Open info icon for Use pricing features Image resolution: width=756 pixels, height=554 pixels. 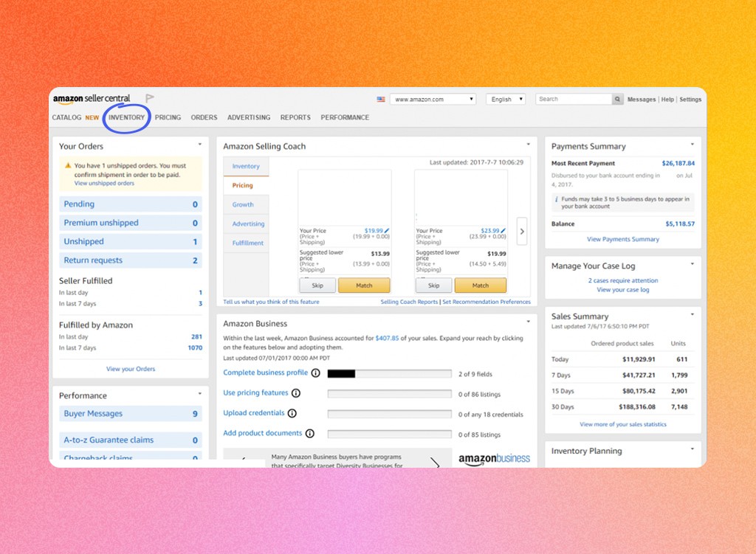pyautogui.click(x=296, y=393)
